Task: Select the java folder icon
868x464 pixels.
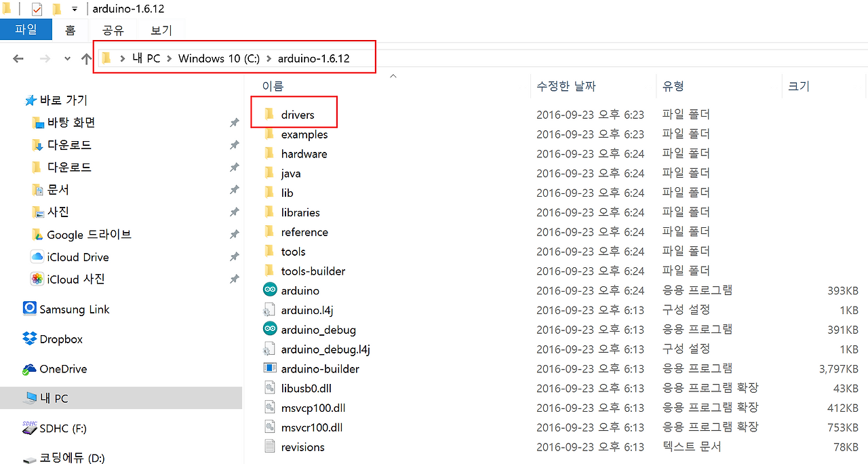Action: (x=269, y=173)
